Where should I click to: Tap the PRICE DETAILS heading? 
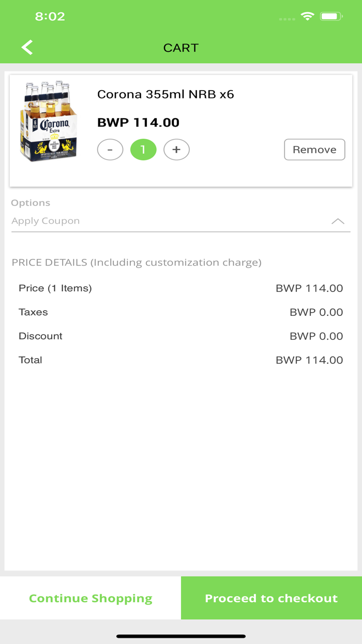136,262
